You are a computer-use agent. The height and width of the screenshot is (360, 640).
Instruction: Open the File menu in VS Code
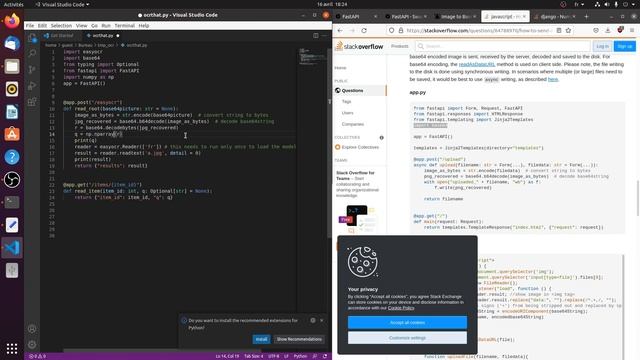30,26
